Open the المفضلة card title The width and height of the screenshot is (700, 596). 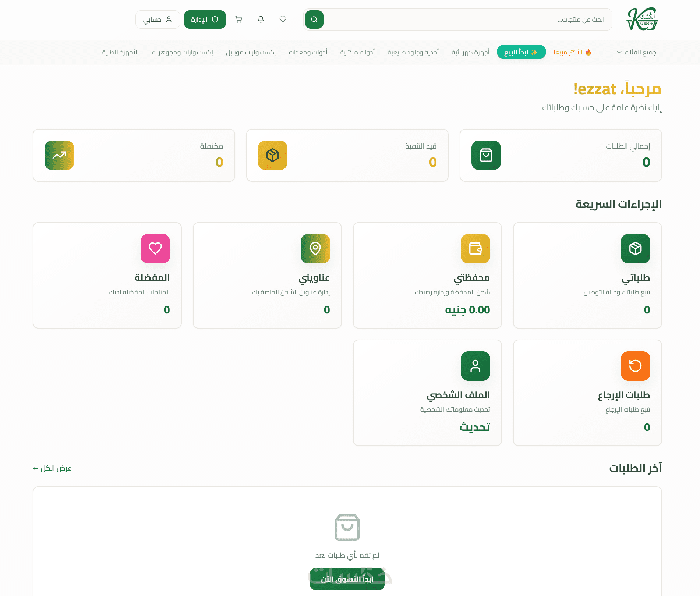pyautogui.click(x=152, y=278)
